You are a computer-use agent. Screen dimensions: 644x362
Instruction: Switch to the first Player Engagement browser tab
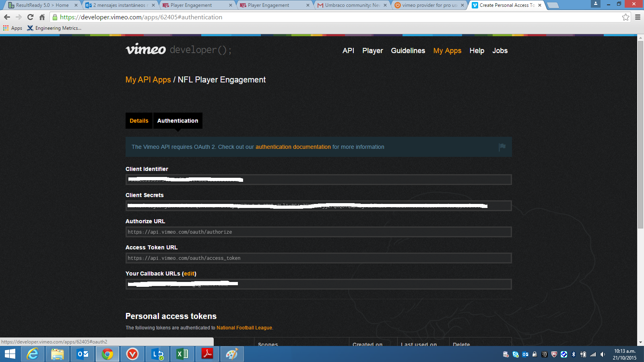(197, 5)
